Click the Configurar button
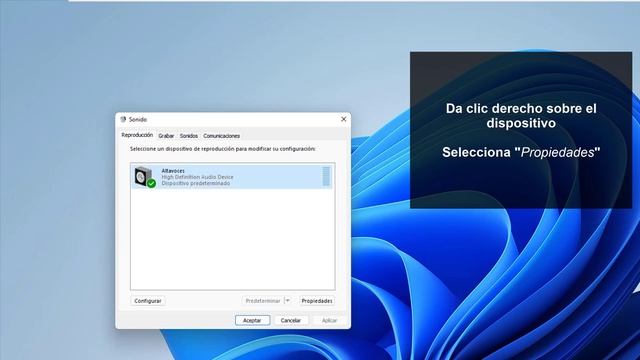640x360 pixels. tap(148, 301)
